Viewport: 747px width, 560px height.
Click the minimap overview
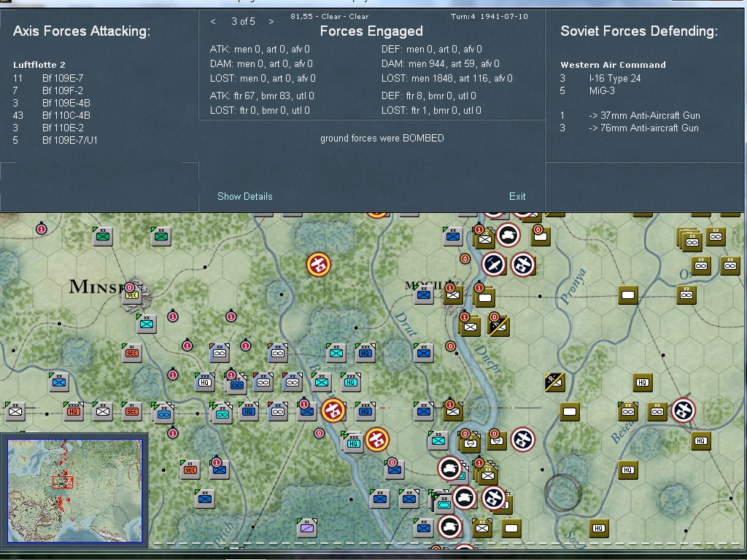click(x=75, y=491)
